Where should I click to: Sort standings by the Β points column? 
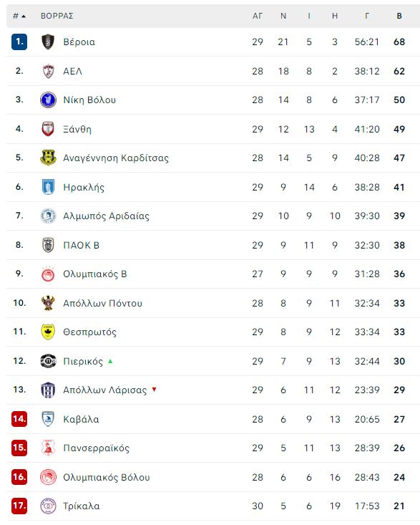click(399, 16)
